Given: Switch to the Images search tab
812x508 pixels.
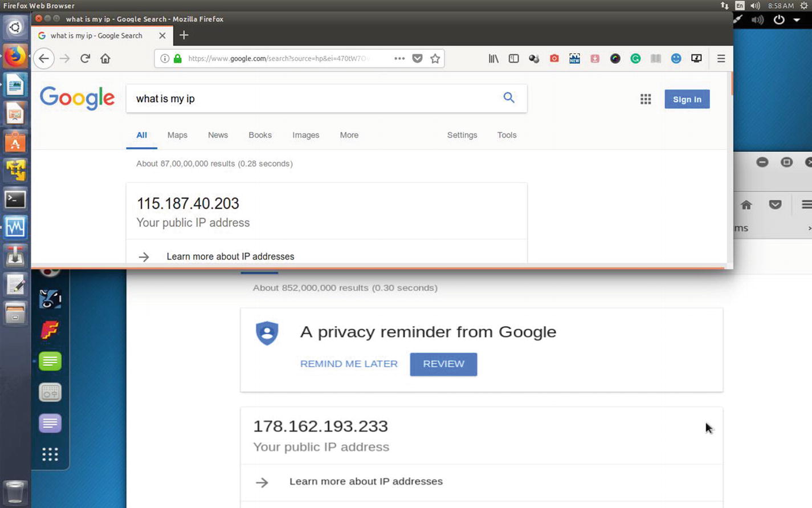Looking at the screenshot, I should tap(305, 135).
